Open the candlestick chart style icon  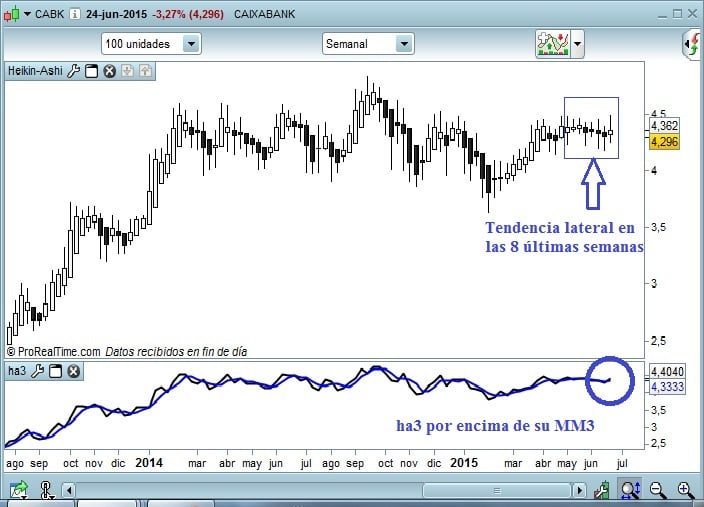coord(12,14)
